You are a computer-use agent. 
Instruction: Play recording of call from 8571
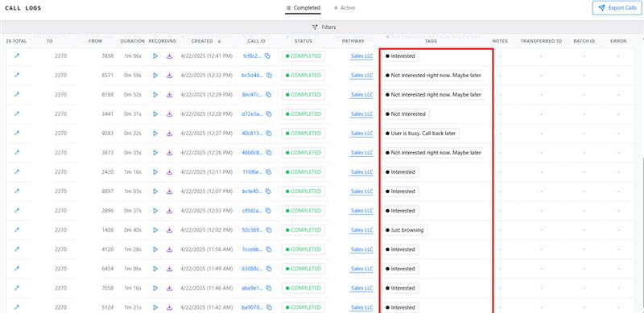click(x=155, y=75)
